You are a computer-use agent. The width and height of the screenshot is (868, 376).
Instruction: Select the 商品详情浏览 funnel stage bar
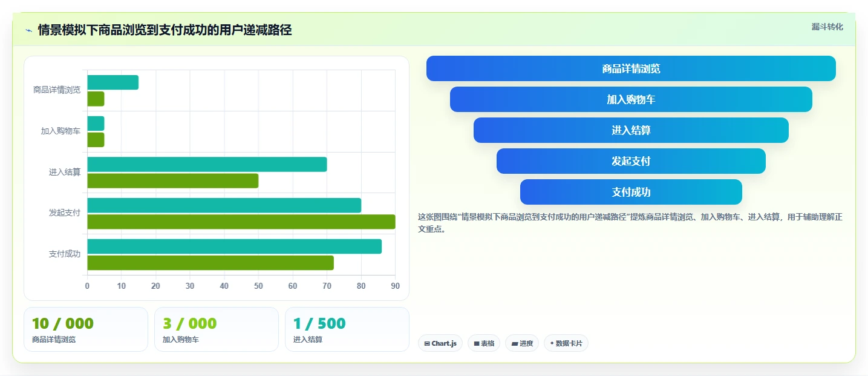pos(631,68)
